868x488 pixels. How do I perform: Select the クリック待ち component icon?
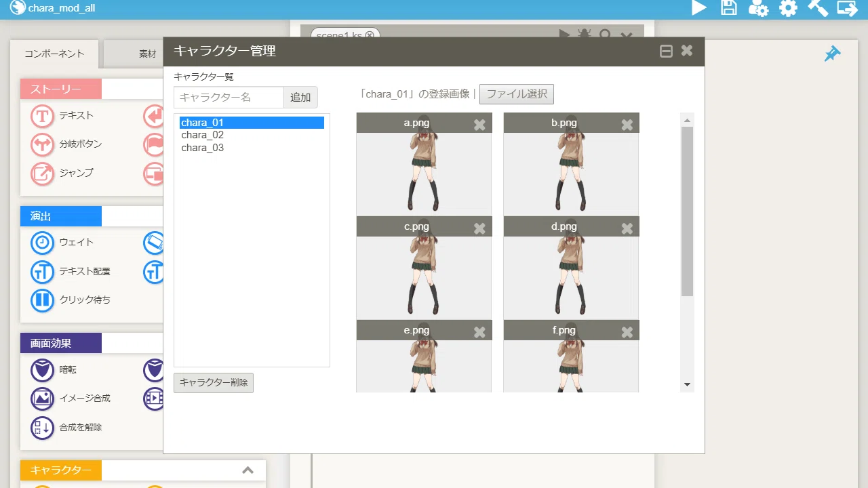click(x=42, y=300)
